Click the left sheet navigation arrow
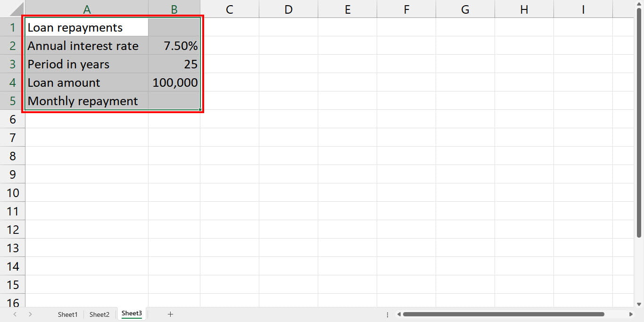This screenshot has height=322, width=644. coord(15,314)
